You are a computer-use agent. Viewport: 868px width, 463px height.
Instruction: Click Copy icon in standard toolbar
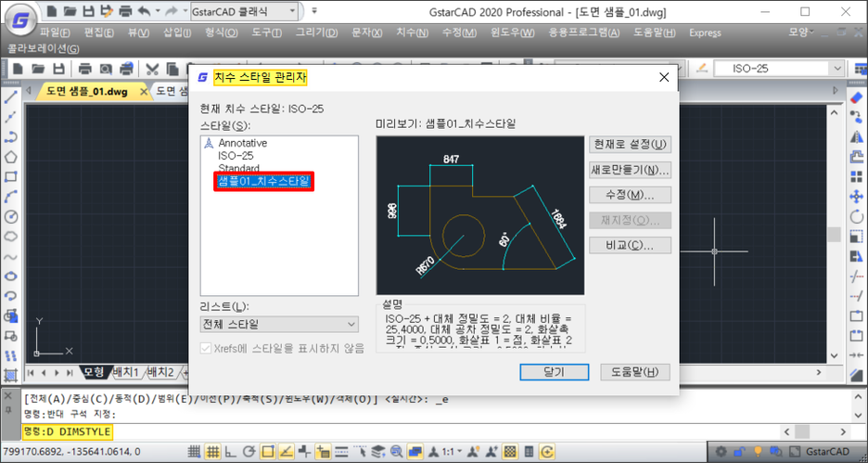click(x=172, y=70)
